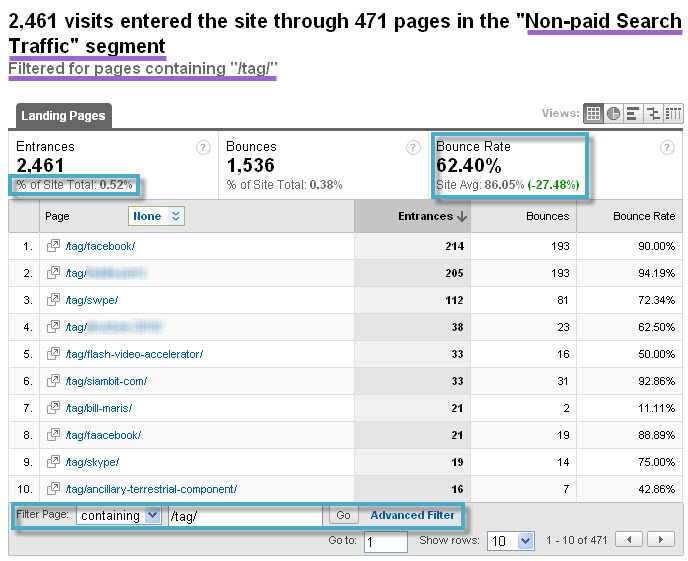688x561 pixels.
Task: Open the /tag/faacebook/ link
Action: [x=103, y=435]
